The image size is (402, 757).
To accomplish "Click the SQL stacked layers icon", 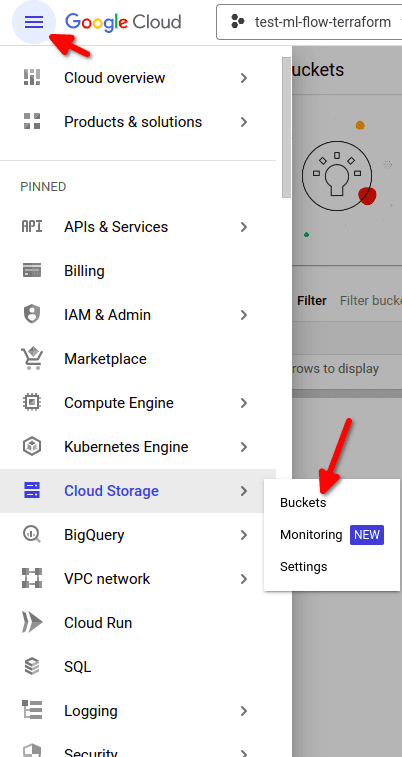I will (32, 667).
